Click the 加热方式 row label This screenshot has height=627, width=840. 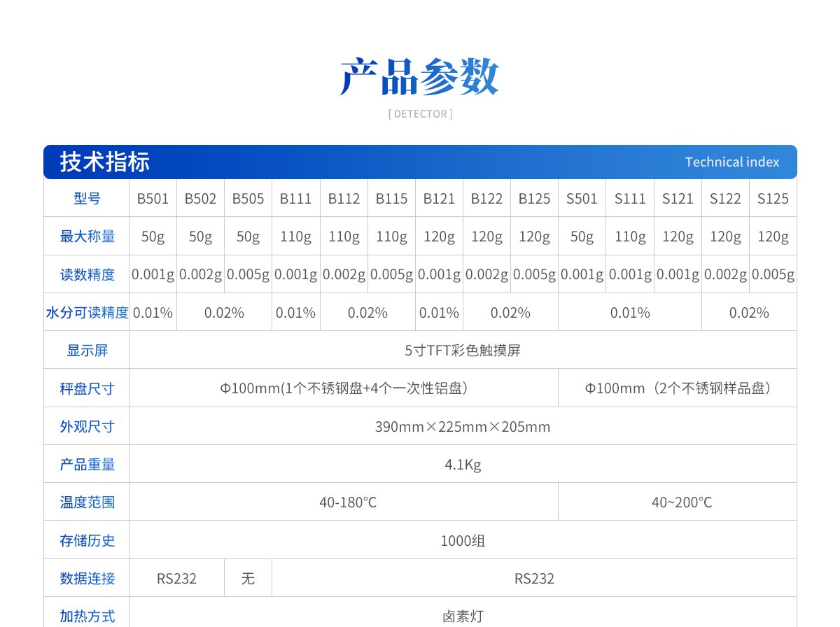(87, 616)
